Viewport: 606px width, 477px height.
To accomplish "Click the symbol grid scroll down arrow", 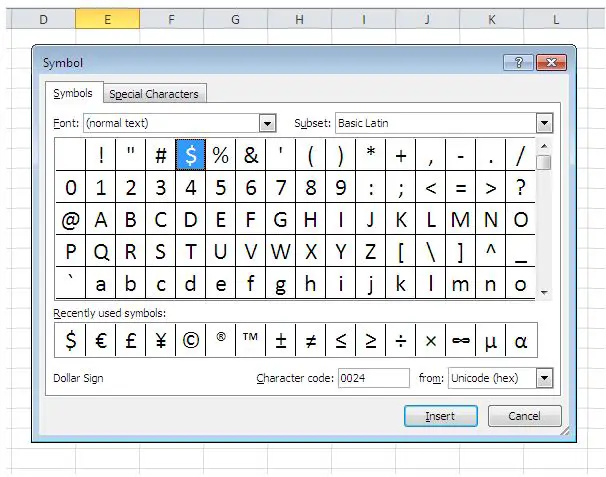I will (x=544, y=293).
